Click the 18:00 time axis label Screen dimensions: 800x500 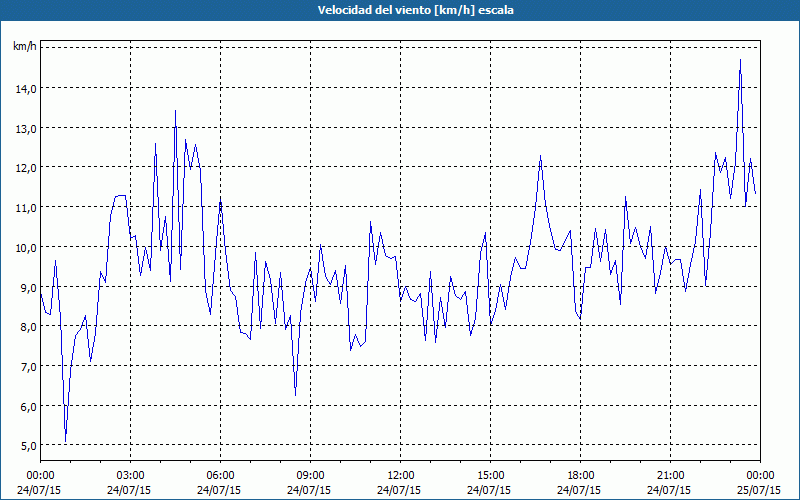coord(581,476)
